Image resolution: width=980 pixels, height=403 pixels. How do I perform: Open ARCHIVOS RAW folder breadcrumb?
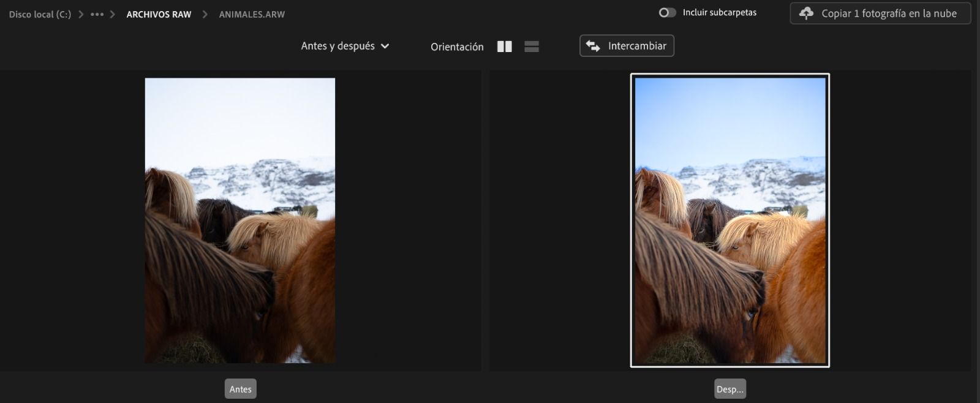pos(159,14)
